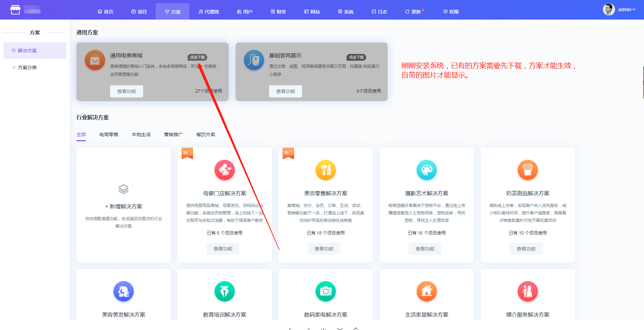Click the 奶茶甜品解决方案 cup icon
Viewport: 644px width, 330px height.
click(x=528, y=170)
